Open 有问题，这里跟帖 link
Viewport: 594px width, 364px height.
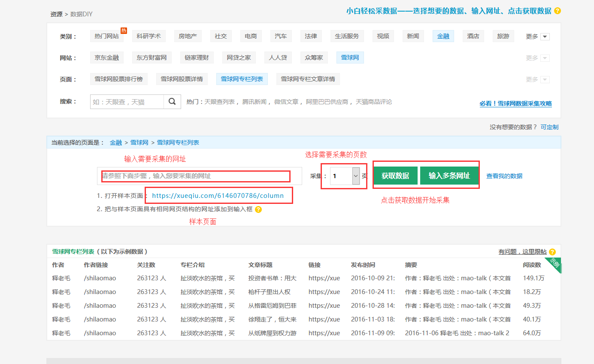(523, 252)
